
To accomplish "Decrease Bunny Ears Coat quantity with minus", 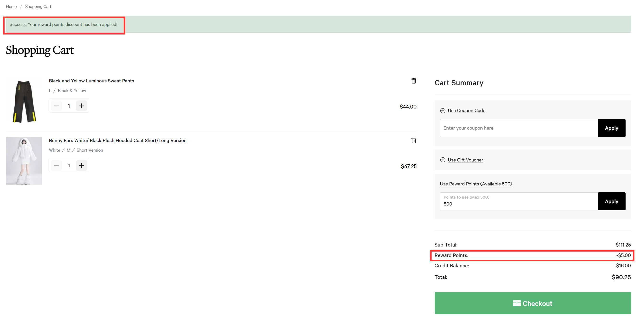I will (x=57, y=166).
